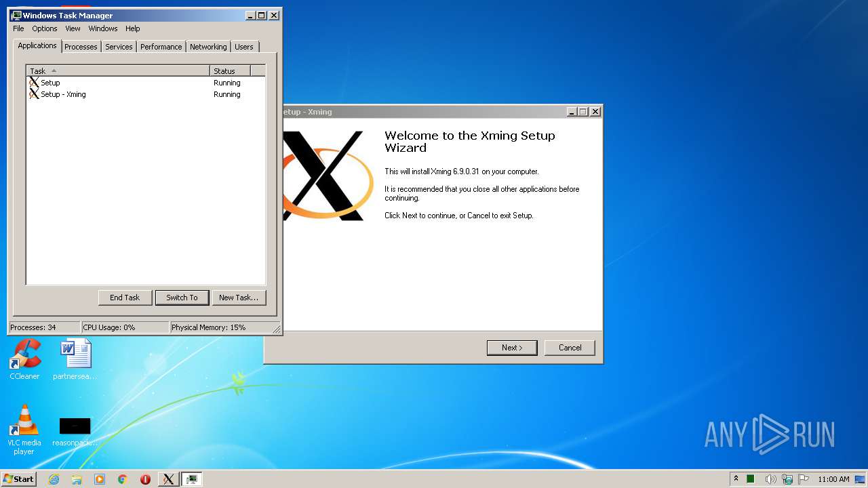Click the clock showing 11:00 AM
Image resolution: width=868 pixels, height=488 pixels.
click(833, 479)
